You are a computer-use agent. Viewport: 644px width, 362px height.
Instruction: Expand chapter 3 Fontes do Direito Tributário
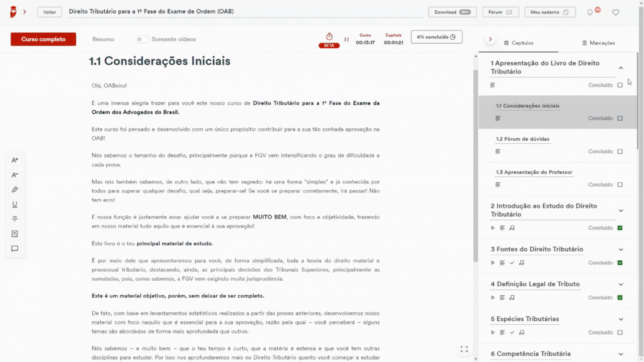tap(621, 250)
